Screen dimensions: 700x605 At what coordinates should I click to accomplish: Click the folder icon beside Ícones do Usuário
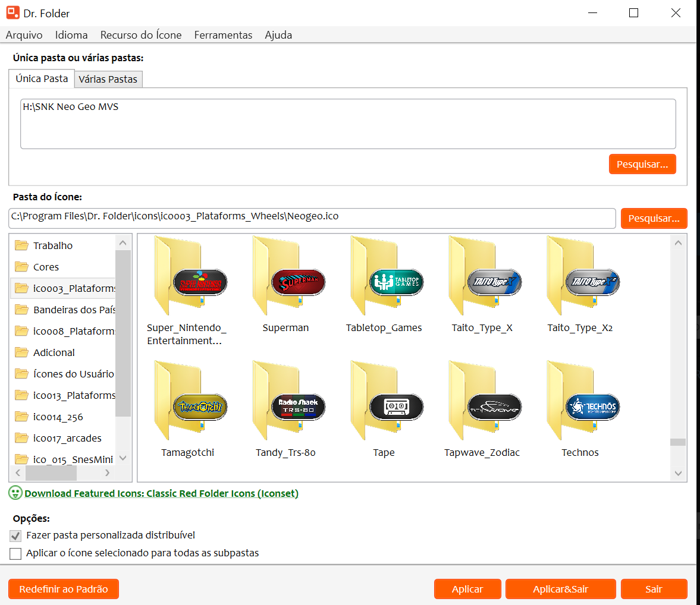point(21,374)
